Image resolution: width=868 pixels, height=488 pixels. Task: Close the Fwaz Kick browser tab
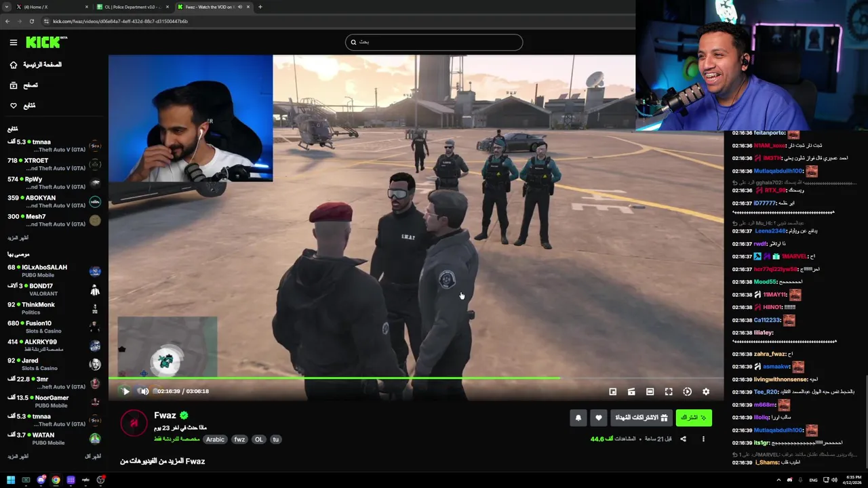click(x=248, y=7)
